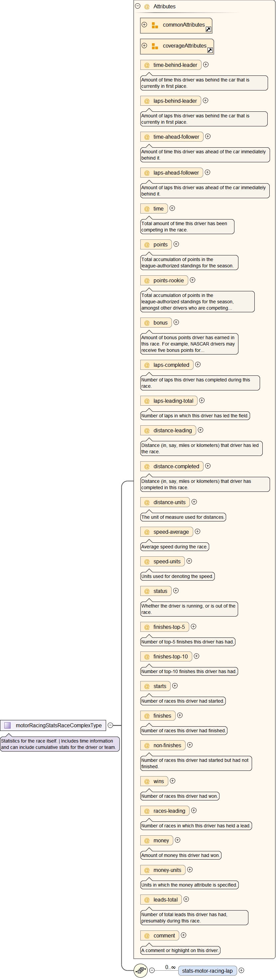Click the @ icon beside time-behind-leader
This screenshot has height=980, width=276.
pyautogui.click(x=147, y=65)
